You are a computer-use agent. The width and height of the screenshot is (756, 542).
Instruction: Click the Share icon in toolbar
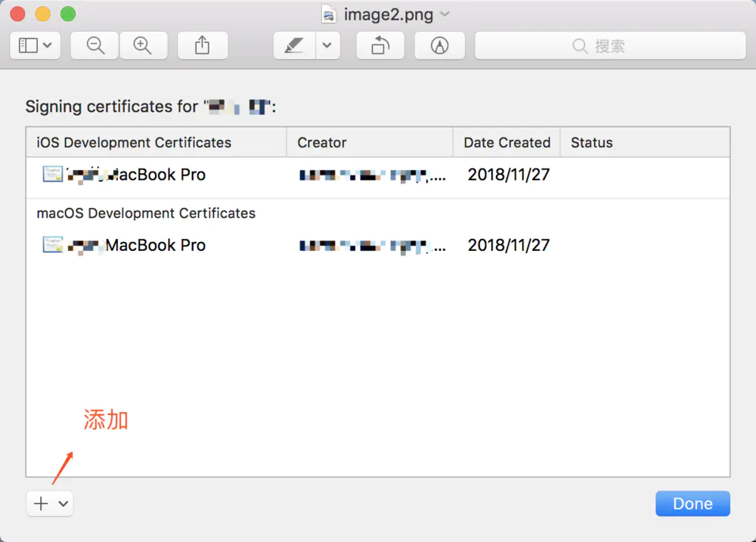[202, 45]
